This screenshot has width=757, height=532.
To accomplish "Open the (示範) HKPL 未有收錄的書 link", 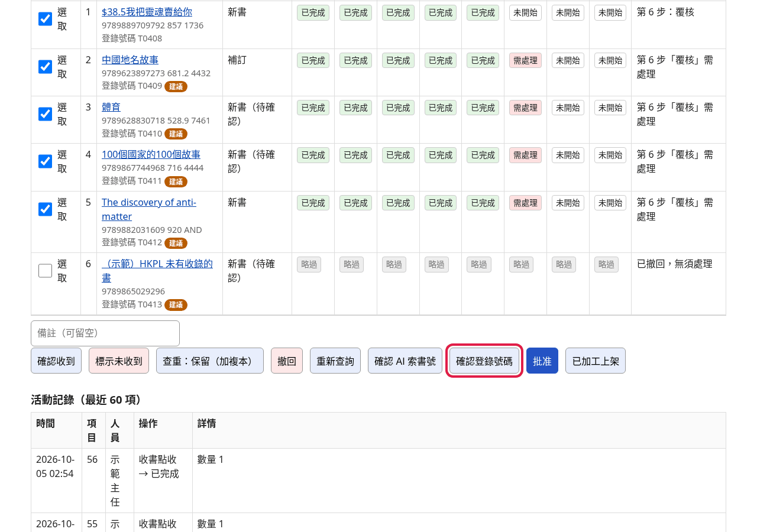I will pos(157,271).
